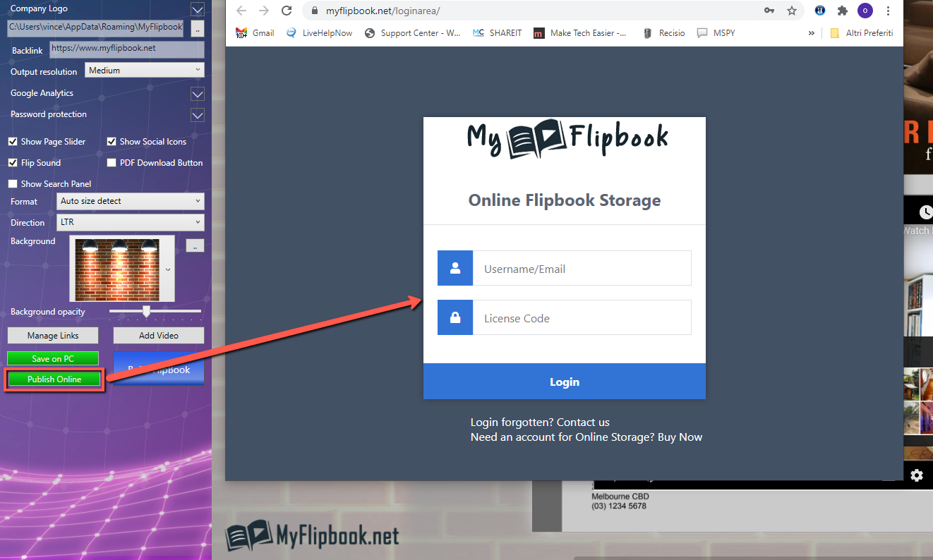933x560 pixels.
Task: Expand the Google Analytics section
Action: pos(198,93)
